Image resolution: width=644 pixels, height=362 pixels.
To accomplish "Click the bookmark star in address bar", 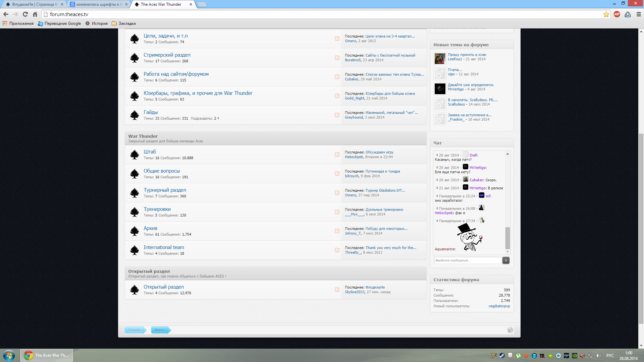I will click(606, 14).
